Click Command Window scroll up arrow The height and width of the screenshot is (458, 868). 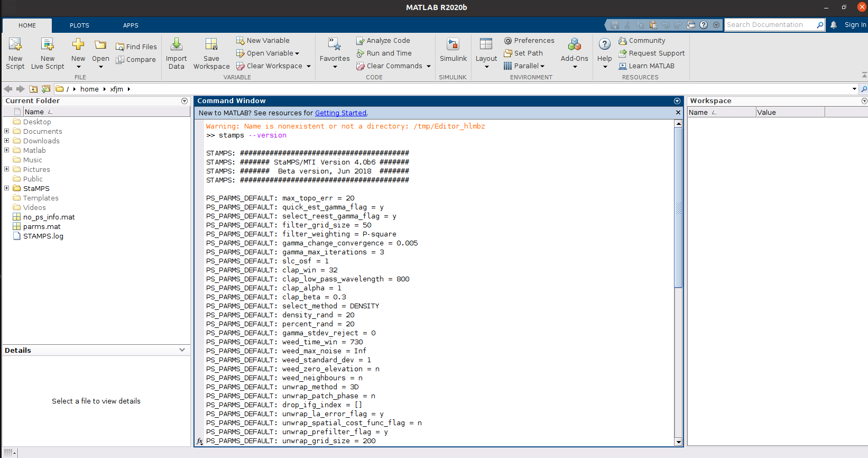(678, 124)
